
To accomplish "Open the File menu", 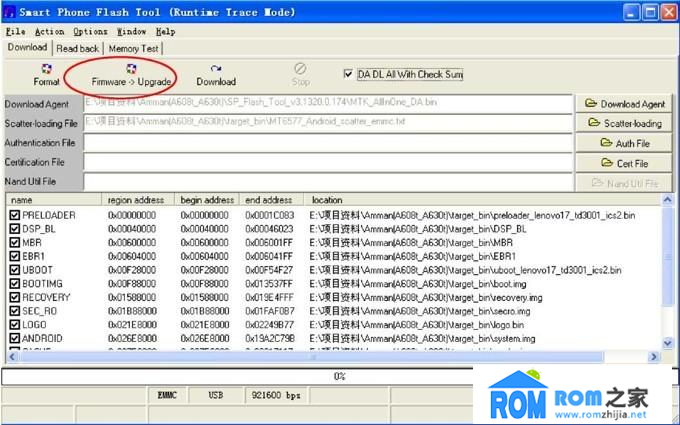I will [x=14, y=32].
